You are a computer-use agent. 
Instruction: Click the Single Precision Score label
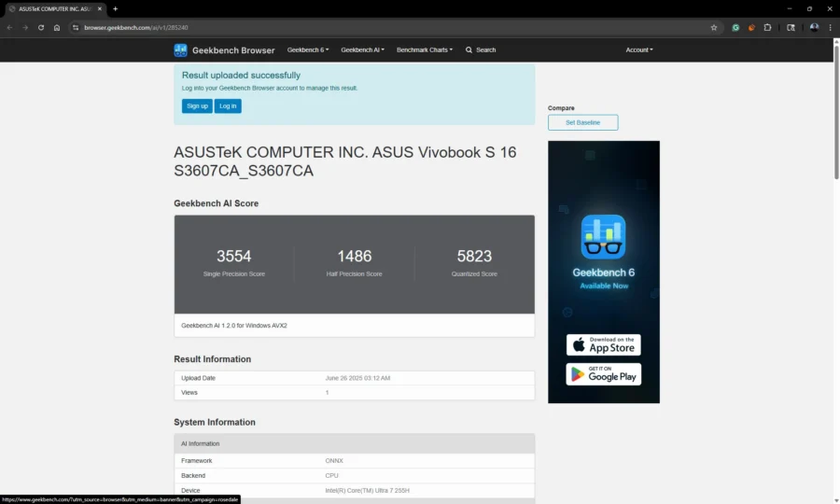[x=234, y=273]
